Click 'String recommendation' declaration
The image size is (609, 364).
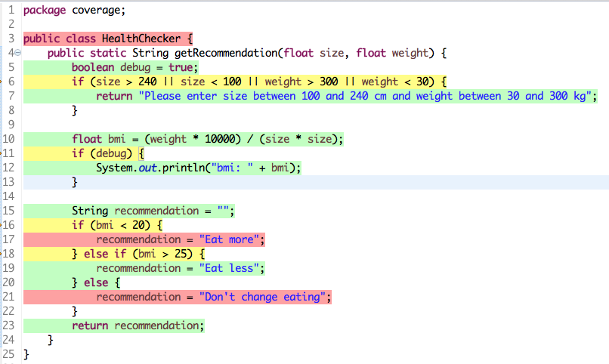click(135, 211)
